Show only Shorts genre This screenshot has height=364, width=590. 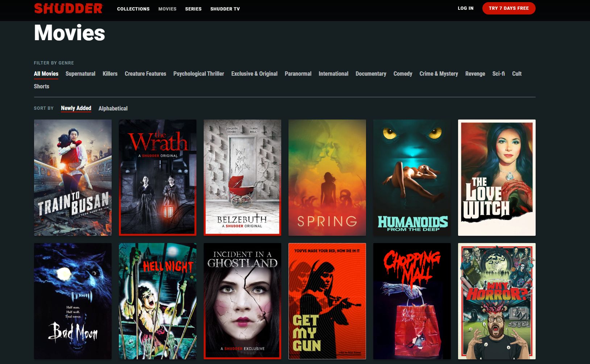tap(41, 86)
